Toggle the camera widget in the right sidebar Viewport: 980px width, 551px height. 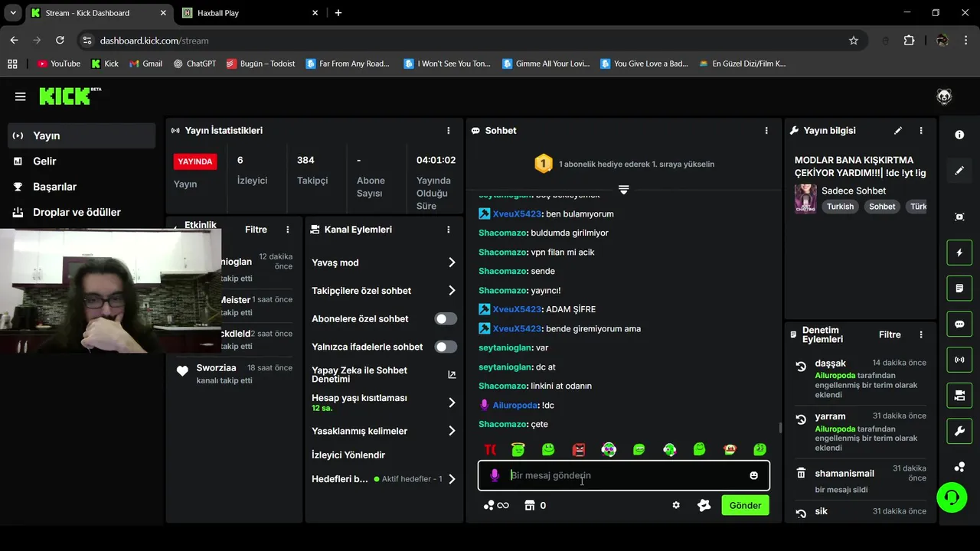959,396
